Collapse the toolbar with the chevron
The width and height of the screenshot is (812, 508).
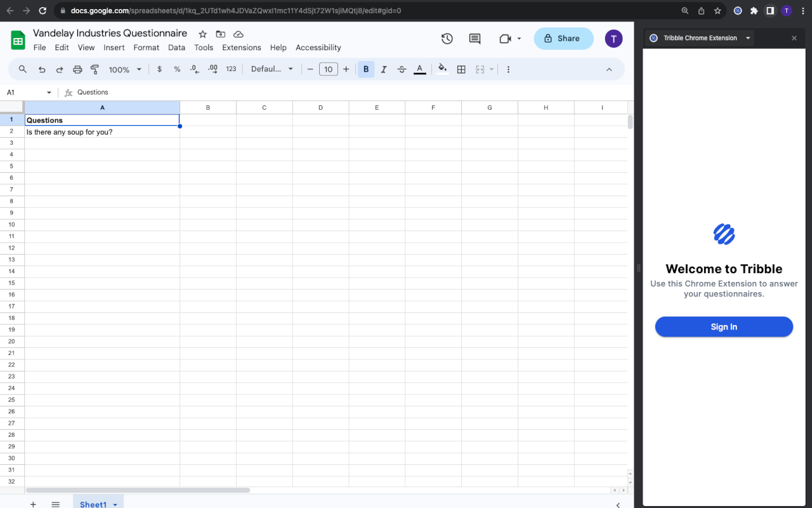[609, 69]
